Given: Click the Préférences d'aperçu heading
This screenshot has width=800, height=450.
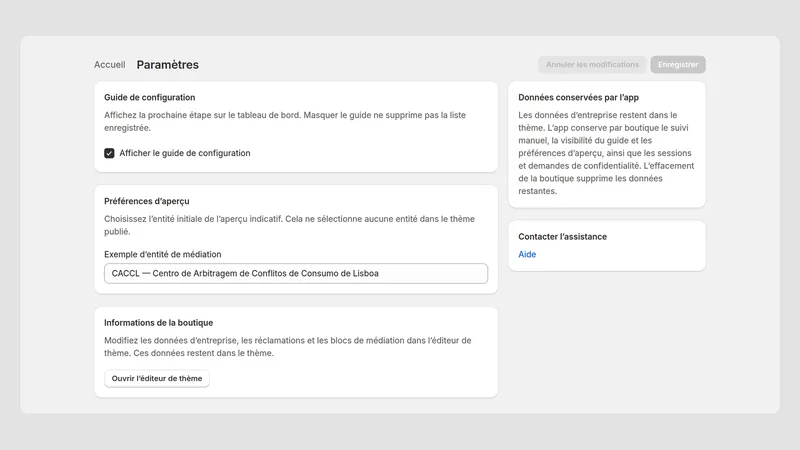Looking at the screenshot, I should 146,201.
